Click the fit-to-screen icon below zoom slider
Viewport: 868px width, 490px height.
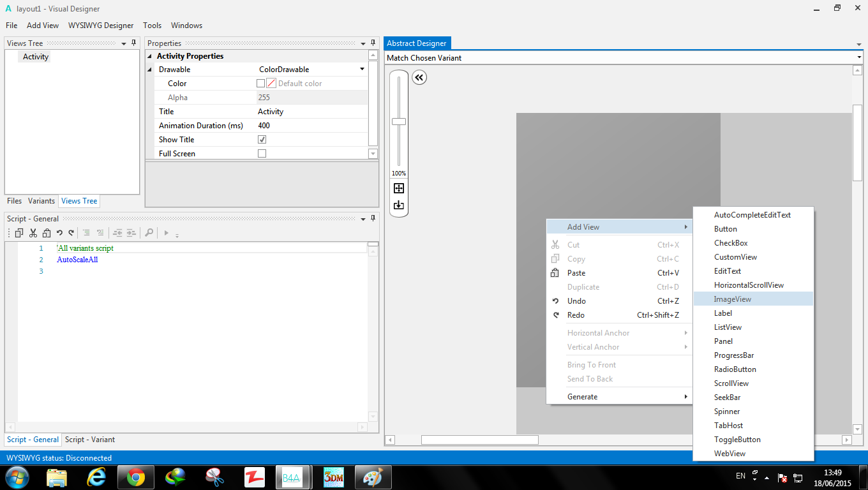point(399,188)
